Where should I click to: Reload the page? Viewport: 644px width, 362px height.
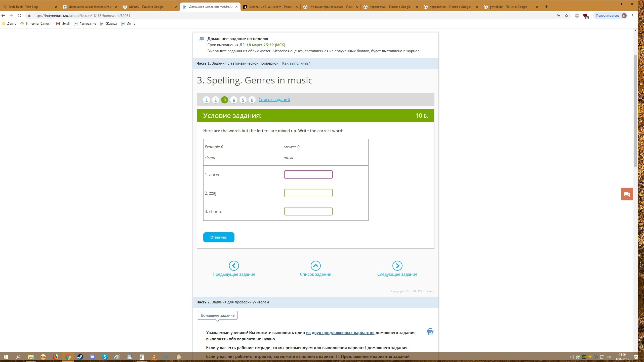pos(19,16)
